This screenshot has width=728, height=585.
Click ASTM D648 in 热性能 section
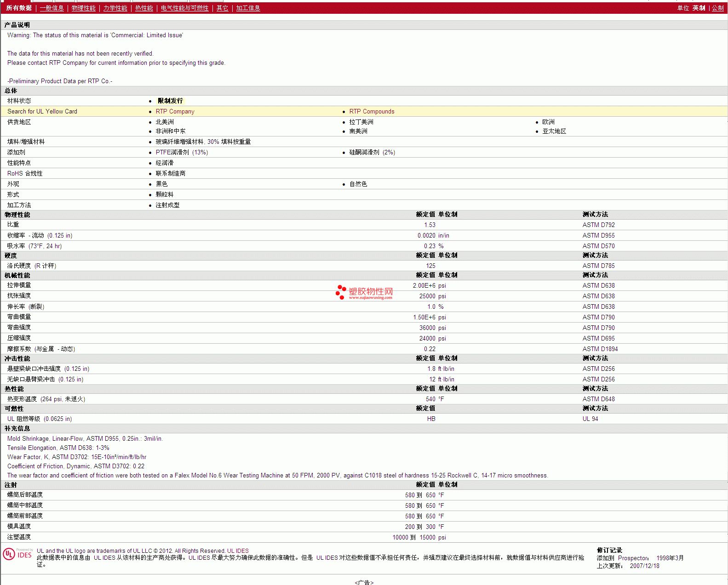point(598,399)
